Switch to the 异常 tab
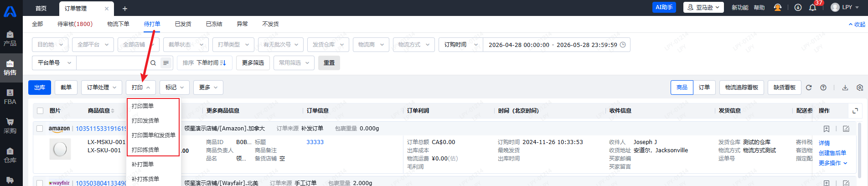This screenshot has width=868, height=186. (242, 24)
